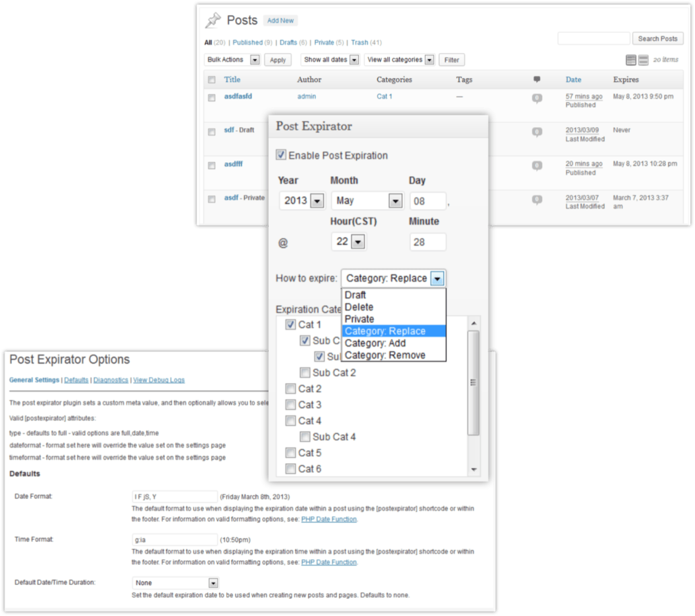Click the Search Posts button
The image size is (695, 616).
(657, 38)
